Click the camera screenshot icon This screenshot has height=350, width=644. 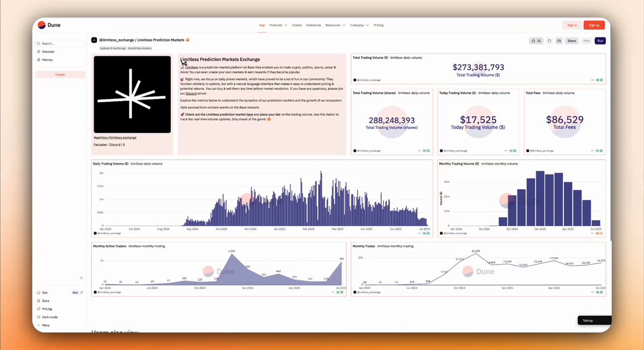[x=559, y=41]
